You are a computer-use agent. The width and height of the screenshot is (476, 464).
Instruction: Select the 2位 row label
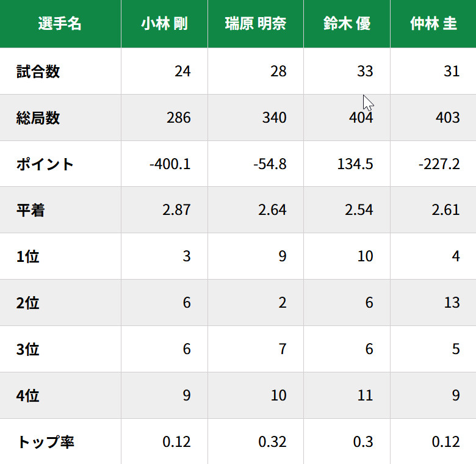coord(28,303)
